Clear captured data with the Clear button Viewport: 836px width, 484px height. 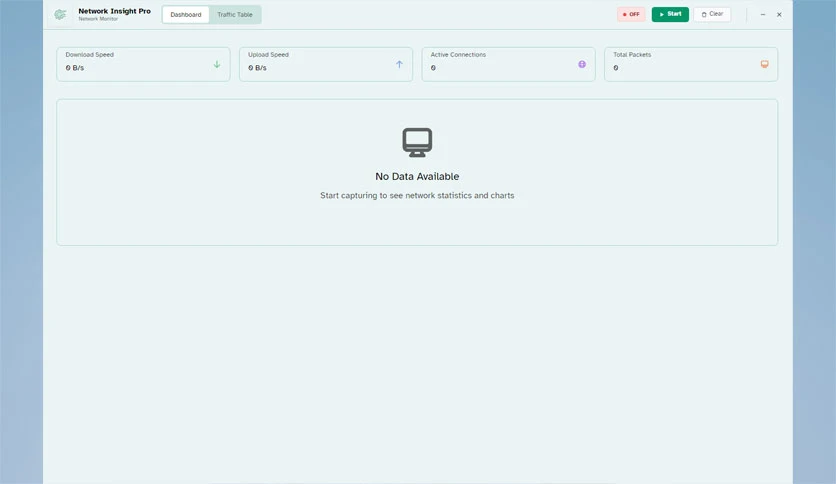(x=712, y=14)
